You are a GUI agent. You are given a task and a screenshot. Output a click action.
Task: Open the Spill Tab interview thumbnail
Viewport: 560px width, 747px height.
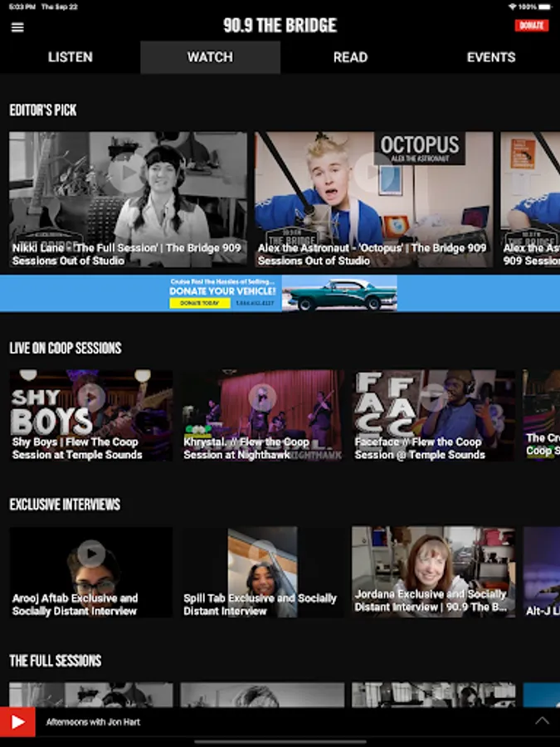click(262, 572)
